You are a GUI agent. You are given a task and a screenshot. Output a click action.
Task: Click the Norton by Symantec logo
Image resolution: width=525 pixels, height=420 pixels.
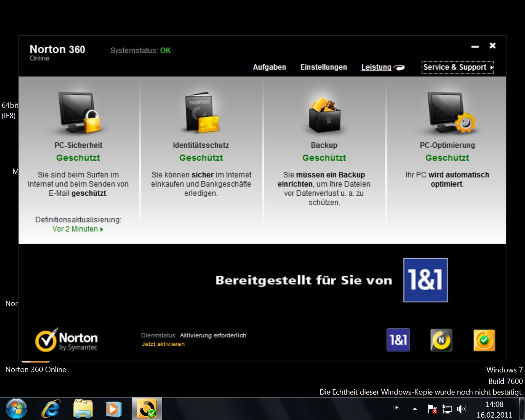pos(67,340)
